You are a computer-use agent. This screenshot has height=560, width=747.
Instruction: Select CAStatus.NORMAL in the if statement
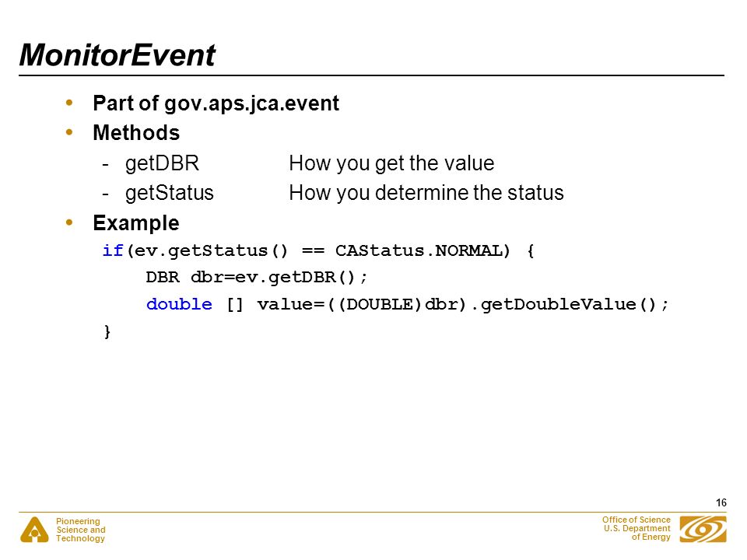[419, 250]
